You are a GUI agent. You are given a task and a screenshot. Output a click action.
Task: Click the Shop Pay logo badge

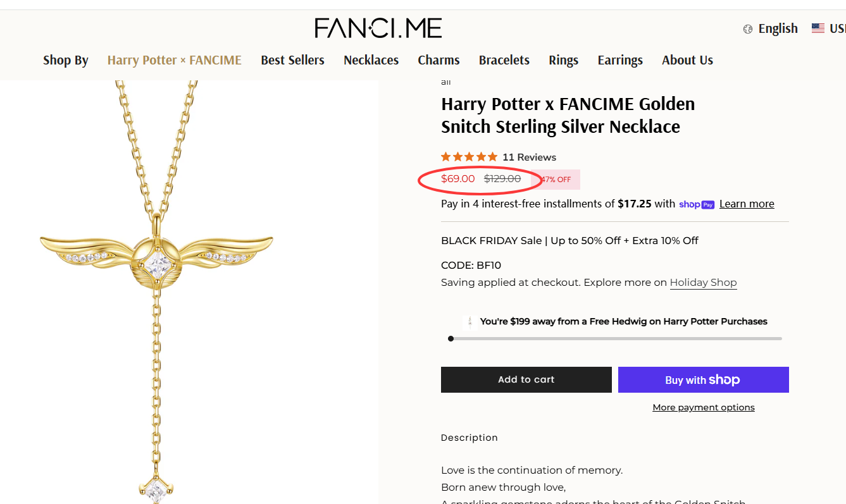click(x=697, y=204)
